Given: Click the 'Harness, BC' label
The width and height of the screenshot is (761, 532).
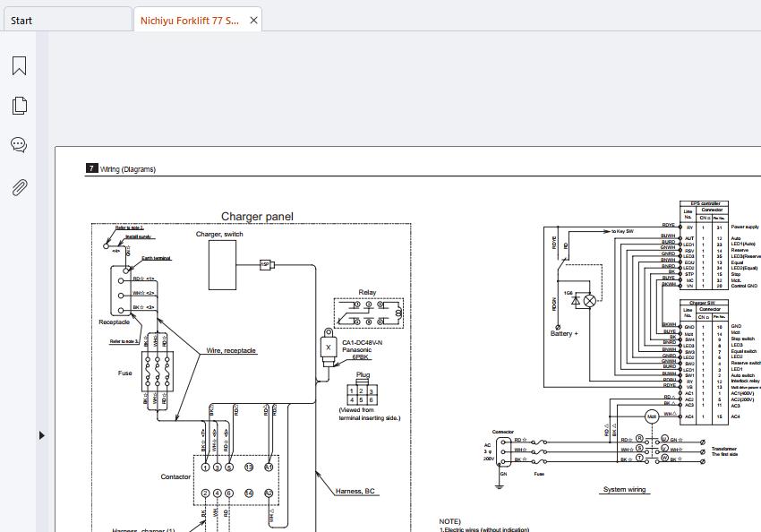Looking at the screenshot, I should coord(355,491).
